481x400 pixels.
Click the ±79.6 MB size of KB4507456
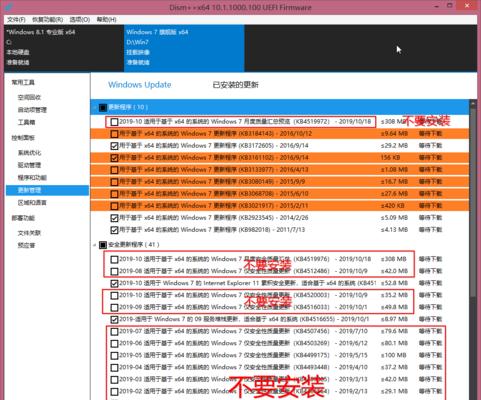click(x=394, y=331)
